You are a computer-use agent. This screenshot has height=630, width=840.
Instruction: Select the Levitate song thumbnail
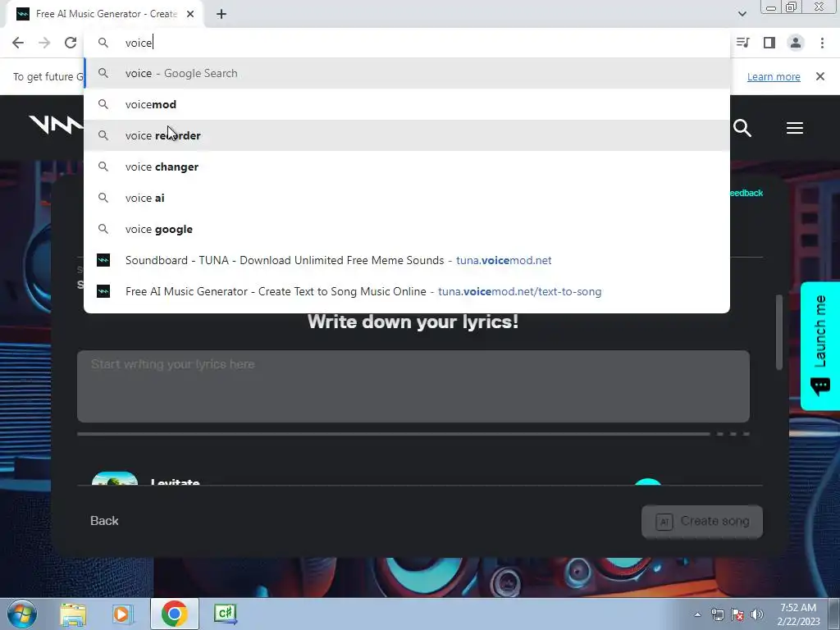[x=115, y=478]
